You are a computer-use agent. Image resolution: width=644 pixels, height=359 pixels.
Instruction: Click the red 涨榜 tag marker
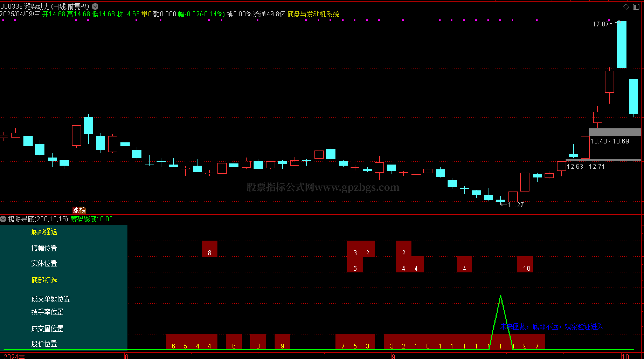pyautogui.click(x=79, y=210)
